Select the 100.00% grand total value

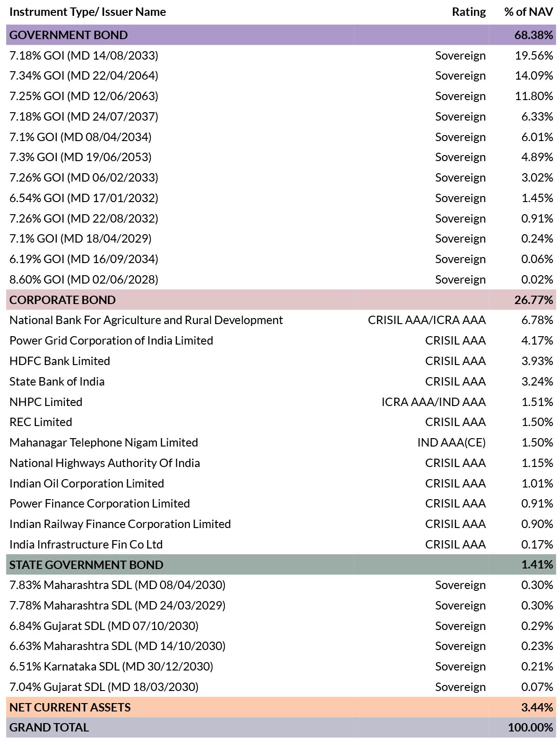point(530,727)
